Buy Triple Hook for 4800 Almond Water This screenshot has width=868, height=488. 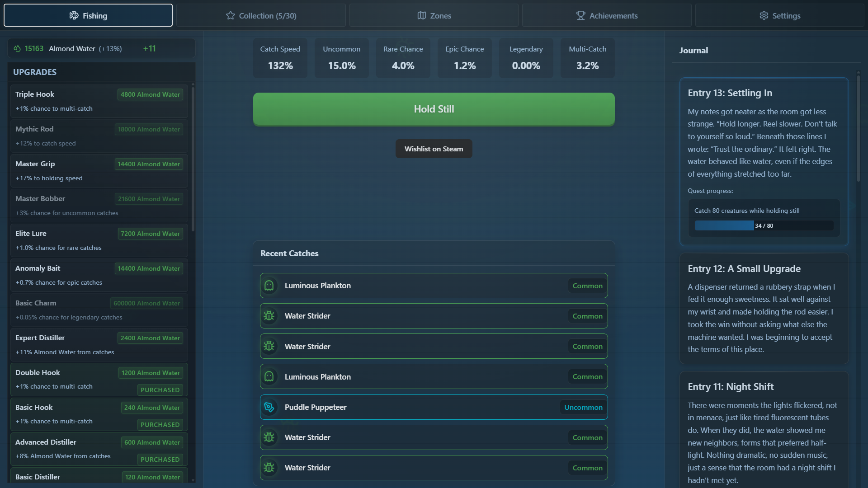150,94
